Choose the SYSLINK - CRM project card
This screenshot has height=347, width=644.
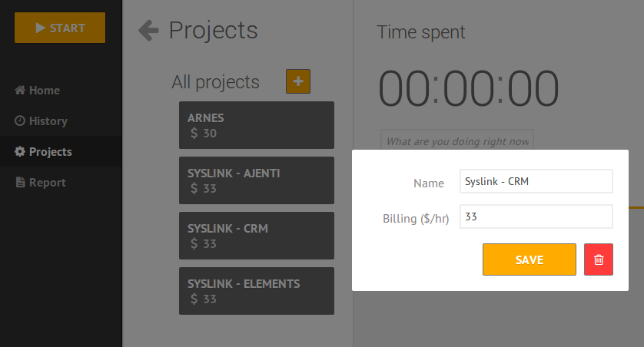tap(257, 236)
